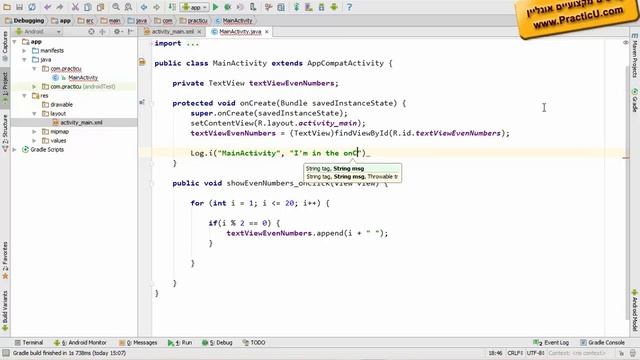The height and width of the screenshot is (360, 640).
Task: Toggle tool window buttons icon in status bar corner
Action: coord(6,353)
